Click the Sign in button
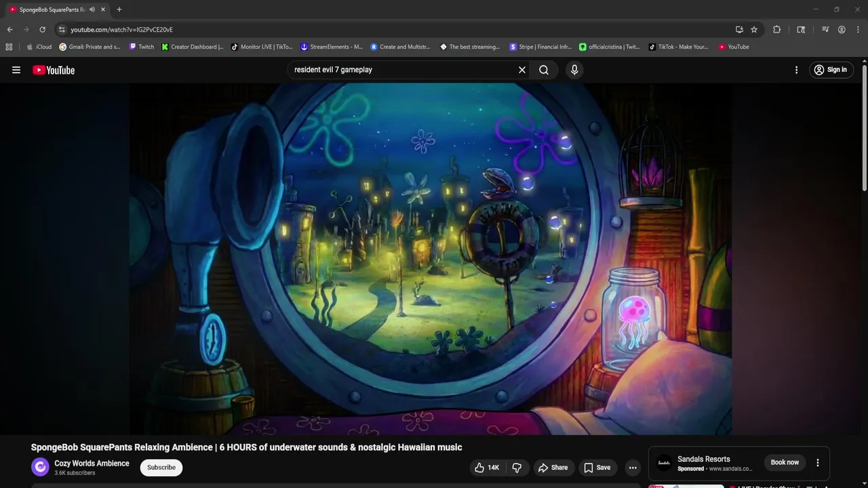The image size is (868, 488). click(x=830, y=70)
